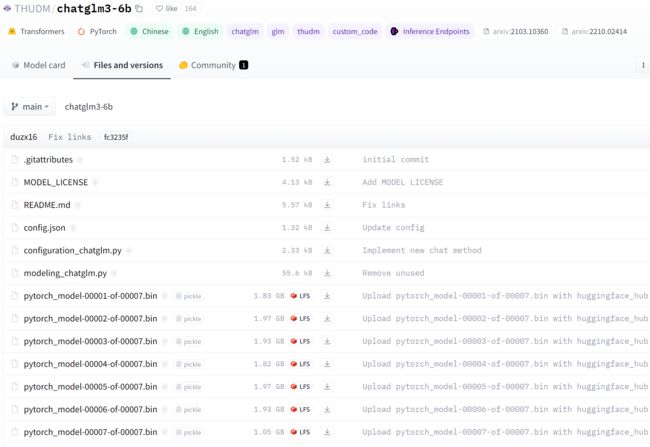This screenshot has height=447, width=650.
Task: Copy the chatglm3-6b model name icon
Action: pyautogui.click(x=139, y=8)
